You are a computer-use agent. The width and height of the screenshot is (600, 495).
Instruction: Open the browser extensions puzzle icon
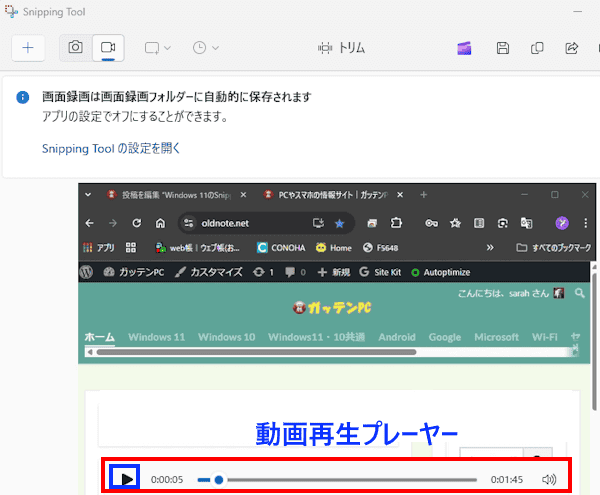(396, 223)
